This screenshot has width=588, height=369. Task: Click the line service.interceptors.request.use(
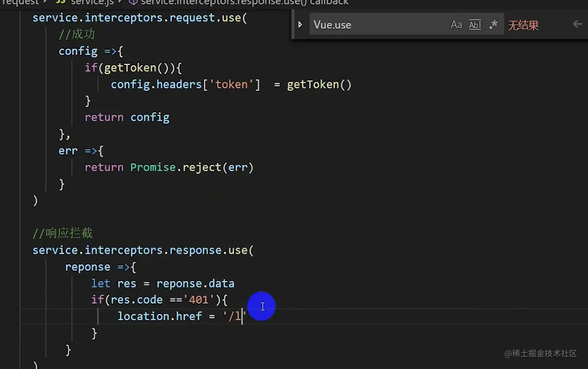pyautogui.click(x=140, y=18)
